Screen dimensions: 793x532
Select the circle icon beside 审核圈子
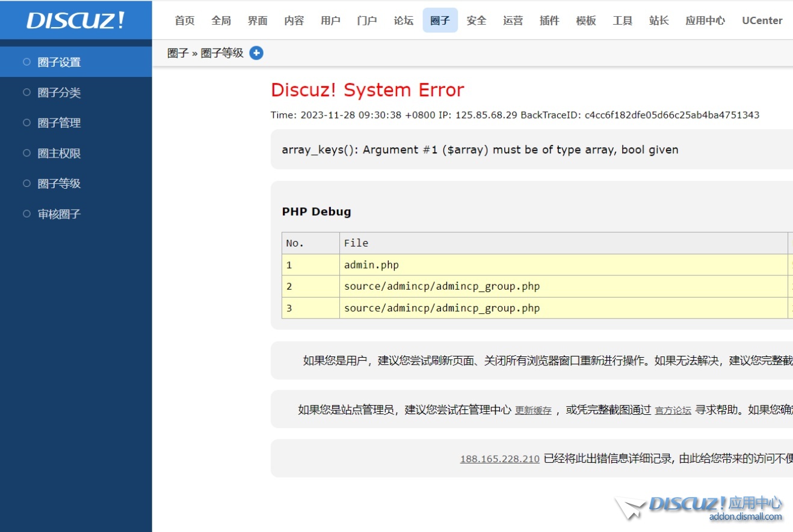coord(25,213)
